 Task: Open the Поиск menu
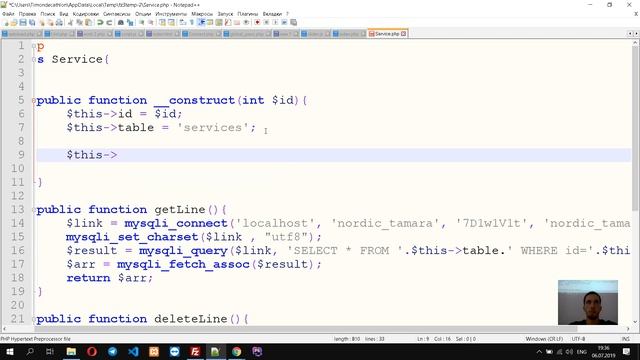(47, 14)
